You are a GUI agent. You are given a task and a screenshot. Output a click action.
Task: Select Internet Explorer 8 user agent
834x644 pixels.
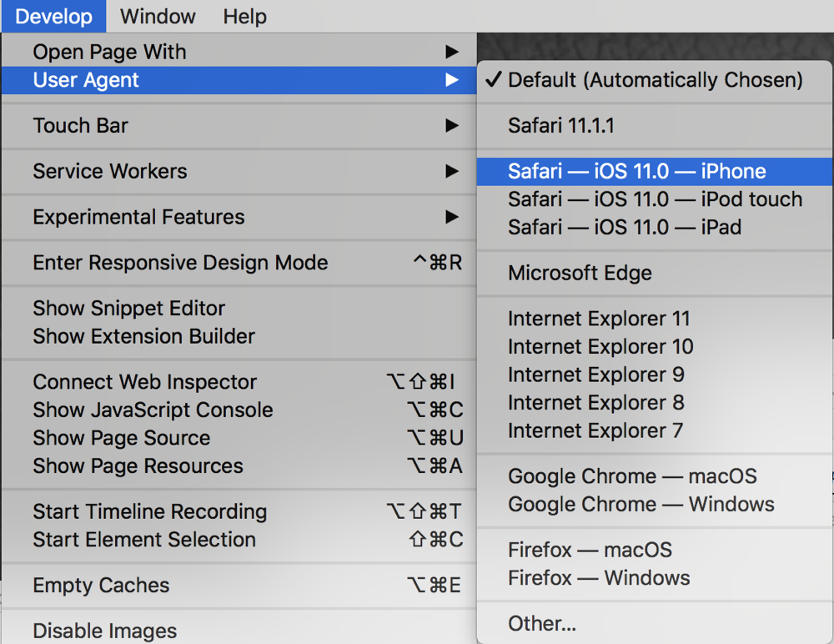[x=655, y=403]
